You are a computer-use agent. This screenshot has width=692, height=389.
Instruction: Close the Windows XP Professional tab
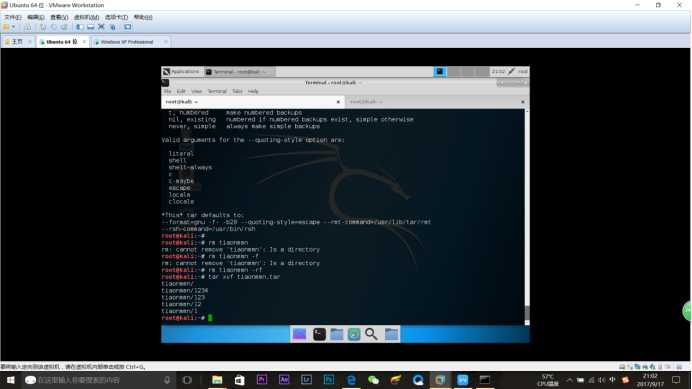pyautogui.click(x=165, y=42)
